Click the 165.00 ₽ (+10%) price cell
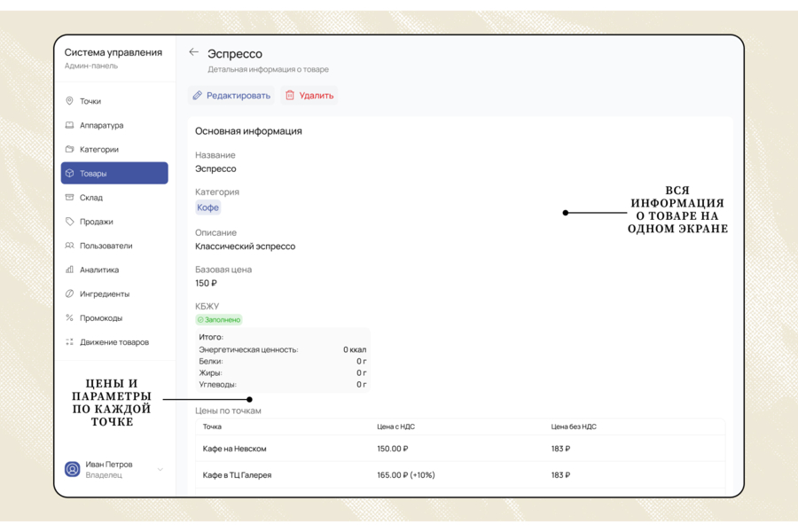This screenshot has height=532, width=798. pos(406,475)
